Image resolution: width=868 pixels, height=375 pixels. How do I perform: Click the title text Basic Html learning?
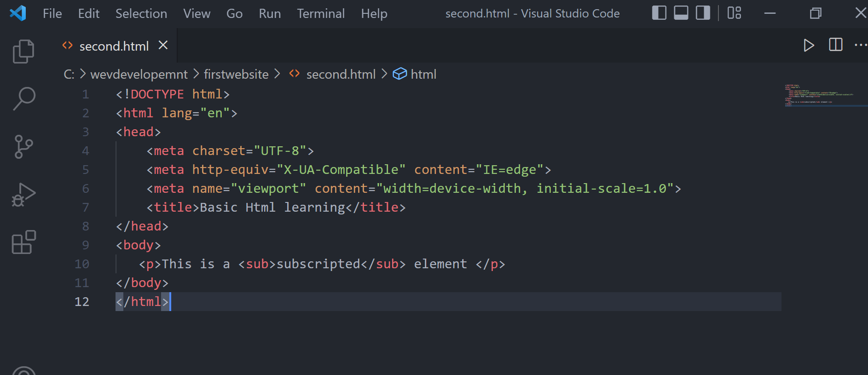coord(272,207)
